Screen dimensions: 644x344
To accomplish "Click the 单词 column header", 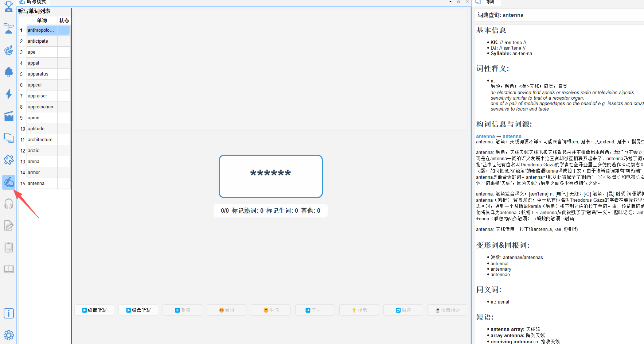I will [x=42, y=20].
